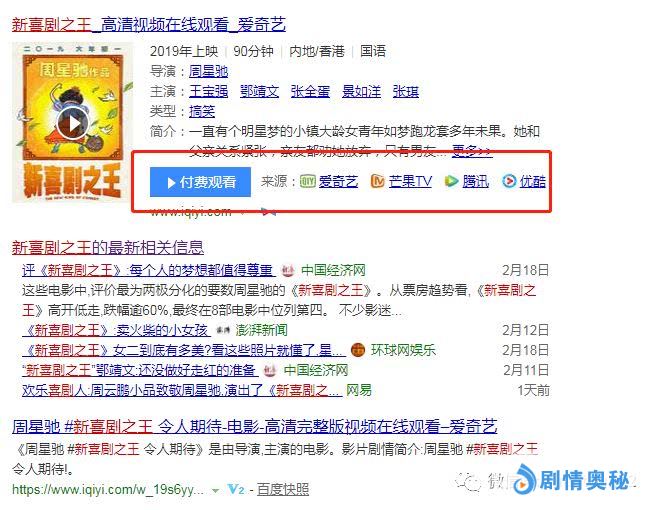
Task: Expand dropdown arrow next to iqiyi.com/w_19s6yy URL
Action: click(x=215, y=490)
